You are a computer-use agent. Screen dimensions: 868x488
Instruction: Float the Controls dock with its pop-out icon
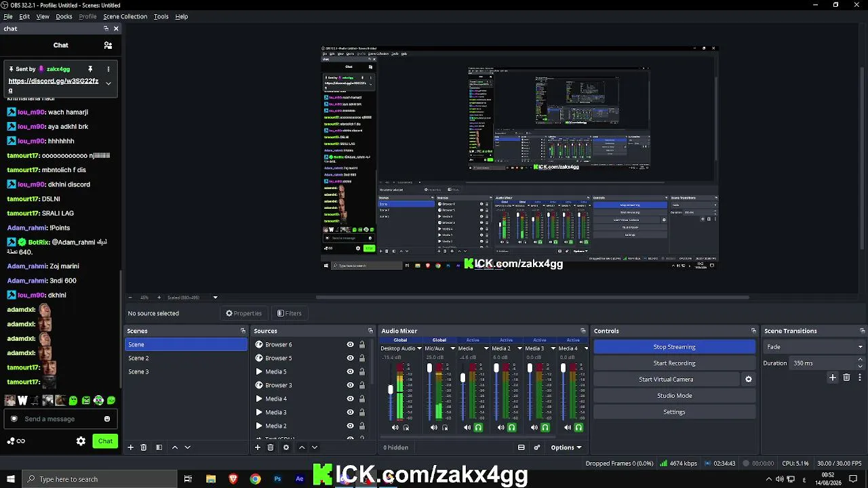753,331
